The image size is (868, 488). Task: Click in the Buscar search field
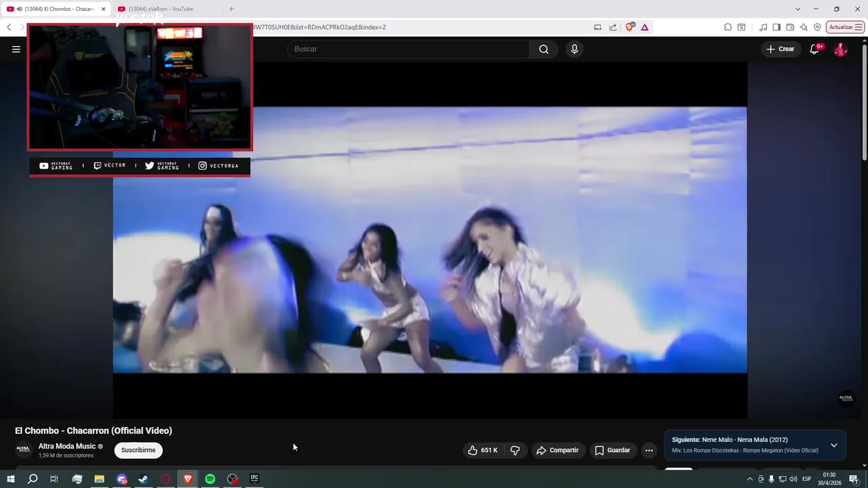point(408,49)
